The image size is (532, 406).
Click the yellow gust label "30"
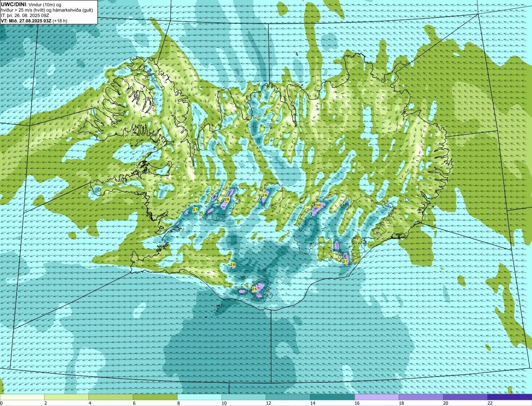[318, 205]
